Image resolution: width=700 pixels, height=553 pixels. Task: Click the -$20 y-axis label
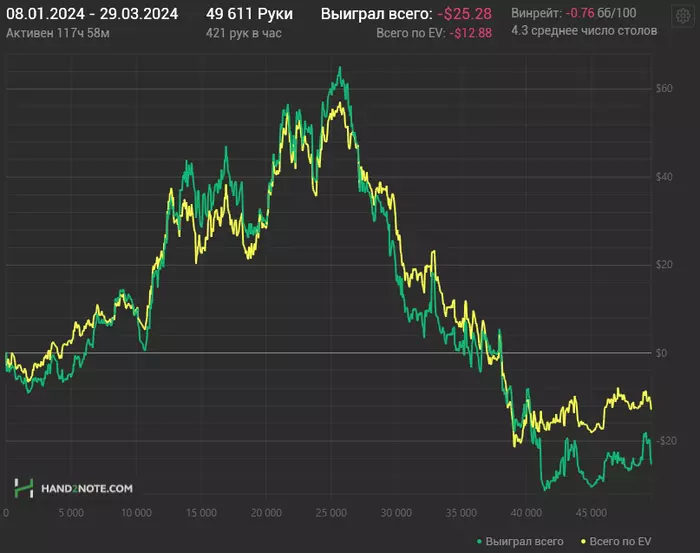667,441
